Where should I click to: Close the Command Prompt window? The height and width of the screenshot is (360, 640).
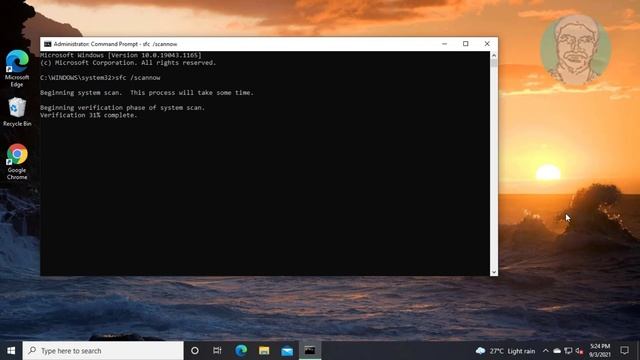[487, 44]
